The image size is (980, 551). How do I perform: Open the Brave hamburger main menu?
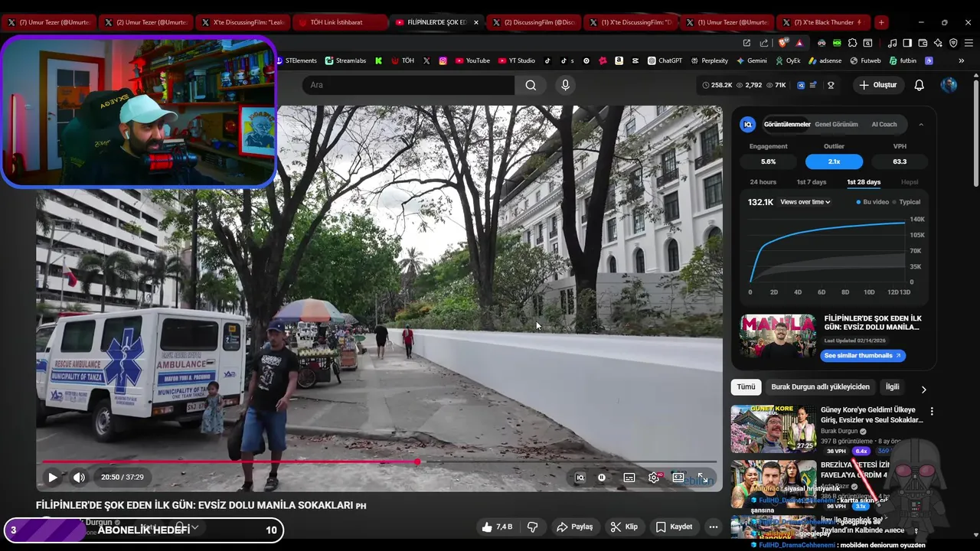969,43
